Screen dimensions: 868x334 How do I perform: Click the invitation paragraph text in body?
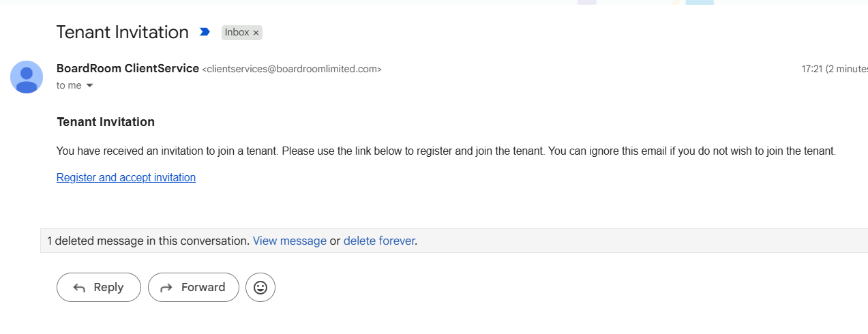pyautogui.click(x=446, y=151)
